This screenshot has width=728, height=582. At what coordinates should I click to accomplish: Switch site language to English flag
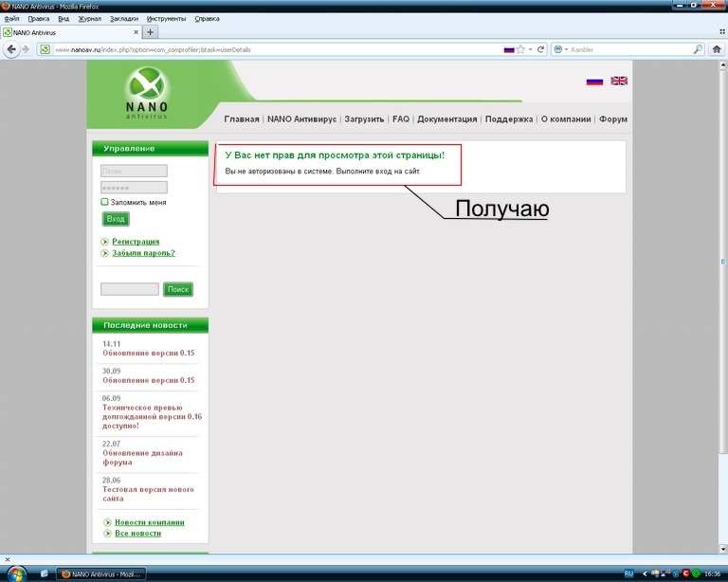coord(619,82)
